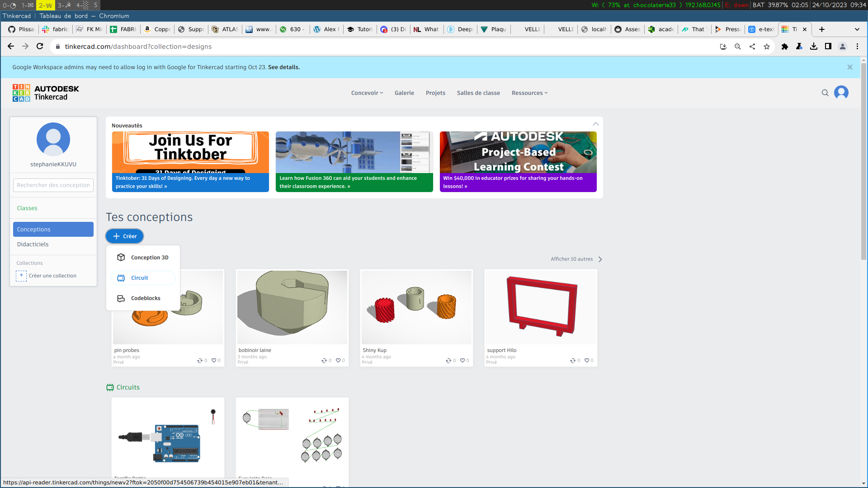Viewport: 868px width, 488px height.
Task: Open the Galerie page
Action: click(x=404, y=93)
